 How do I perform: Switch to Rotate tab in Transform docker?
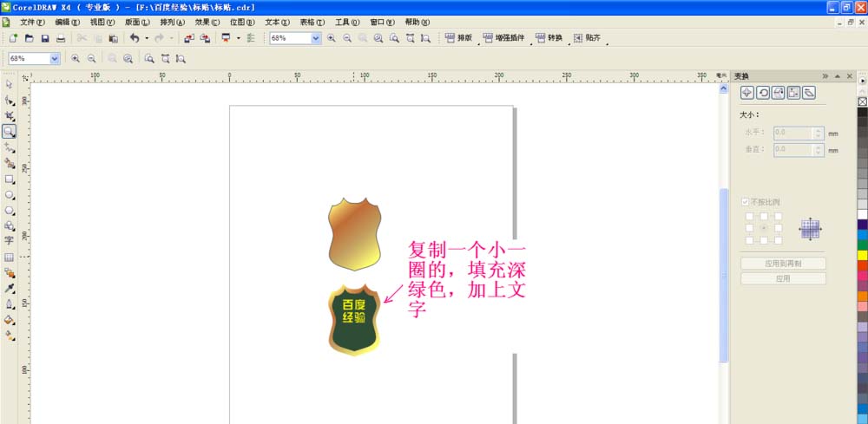point(763,92)
